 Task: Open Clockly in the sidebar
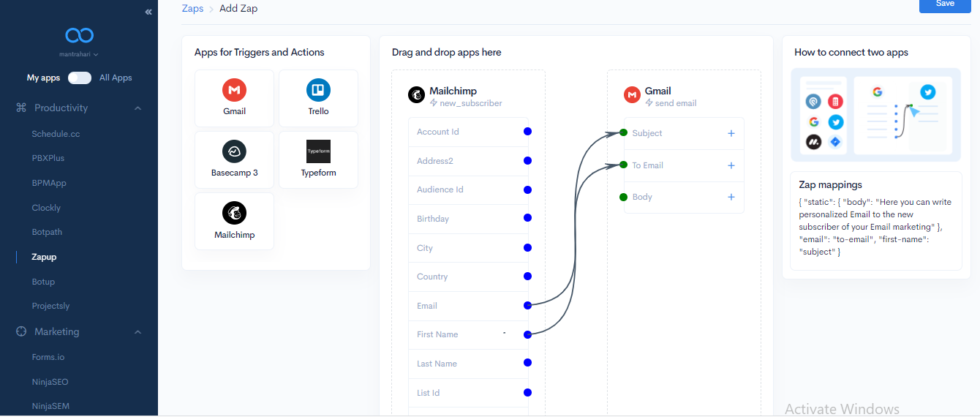pyautogui.click(x=46, y=208)
